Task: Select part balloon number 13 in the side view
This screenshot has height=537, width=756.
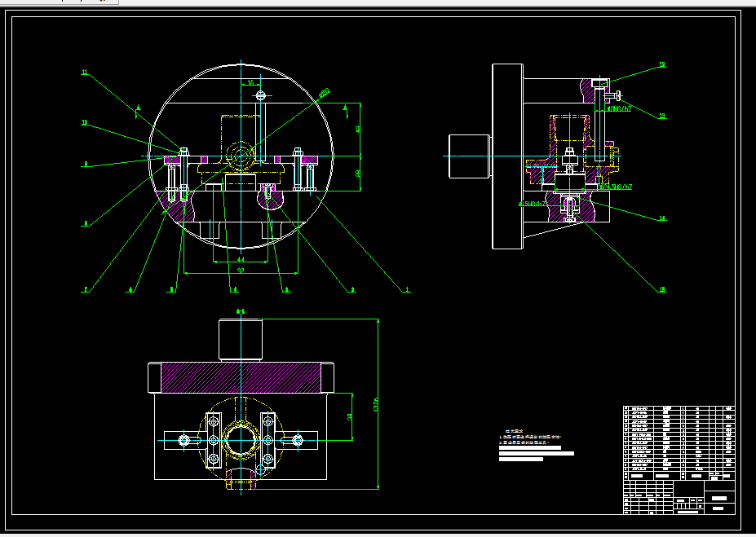Action: [662, 116]
